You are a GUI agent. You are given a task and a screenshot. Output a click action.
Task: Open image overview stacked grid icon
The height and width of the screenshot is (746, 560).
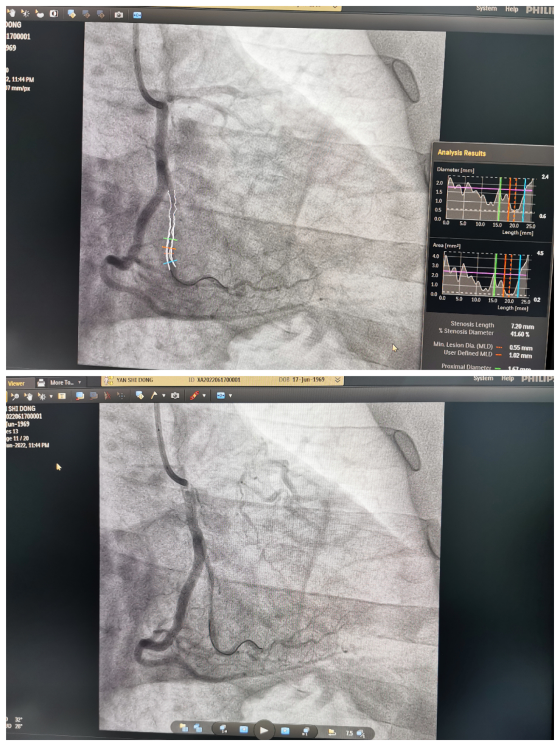pyautogui.click(x=198, y=728)
